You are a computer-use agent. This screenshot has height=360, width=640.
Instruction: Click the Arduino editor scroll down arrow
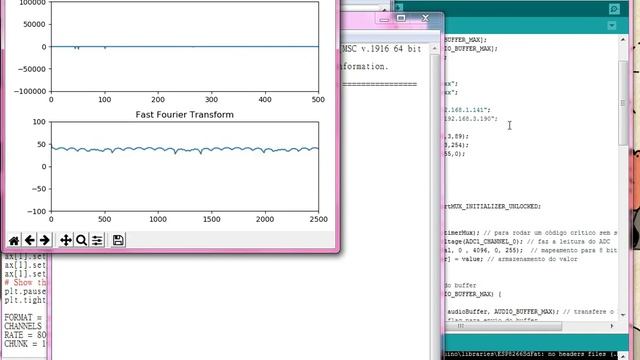tap(622, 315)
